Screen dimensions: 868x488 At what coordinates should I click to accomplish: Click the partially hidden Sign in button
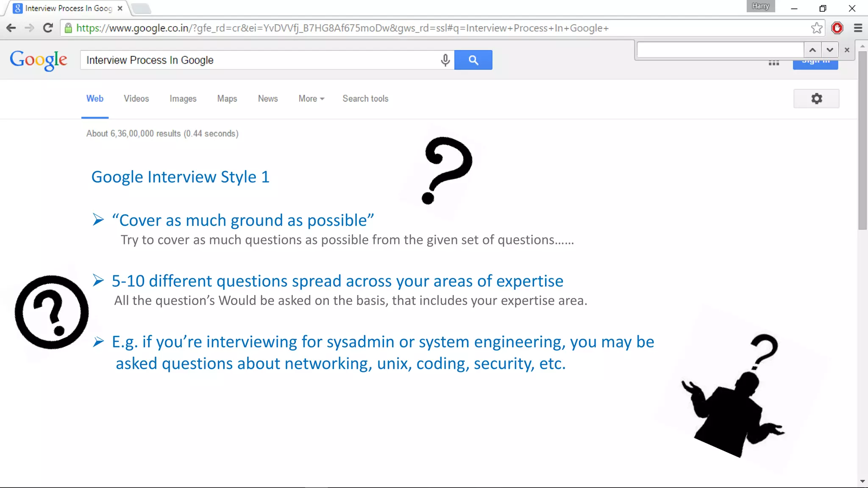tap(815, 65)
